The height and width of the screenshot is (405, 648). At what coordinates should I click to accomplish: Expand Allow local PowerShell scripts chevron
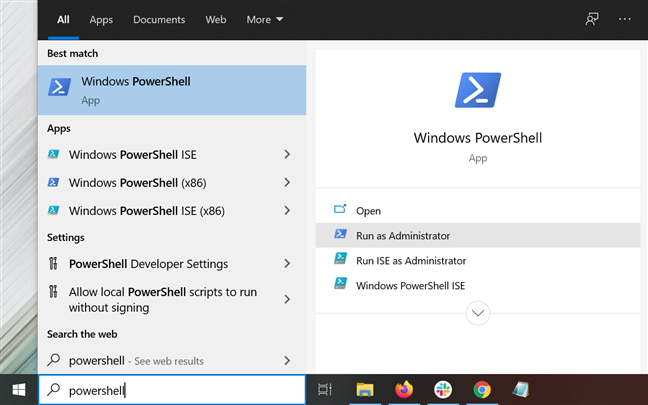coord(287,299)
